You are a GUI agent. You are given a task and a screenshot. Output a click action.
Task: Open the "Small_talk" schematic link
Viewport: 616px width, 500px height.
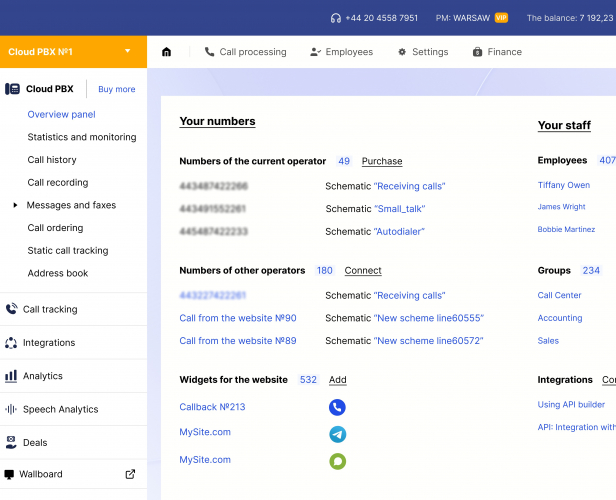[400, 209]
